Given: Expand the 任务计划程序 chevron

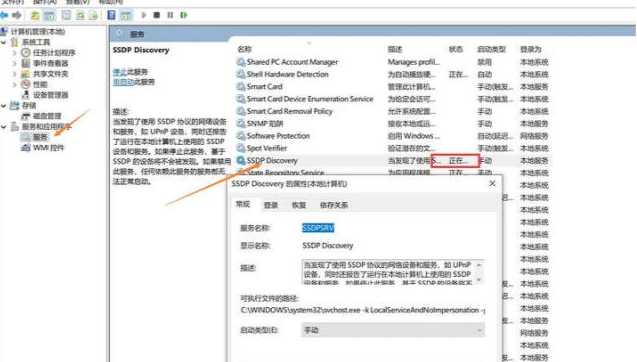Looking at the screenshot, I should click(x=15, y=53).
